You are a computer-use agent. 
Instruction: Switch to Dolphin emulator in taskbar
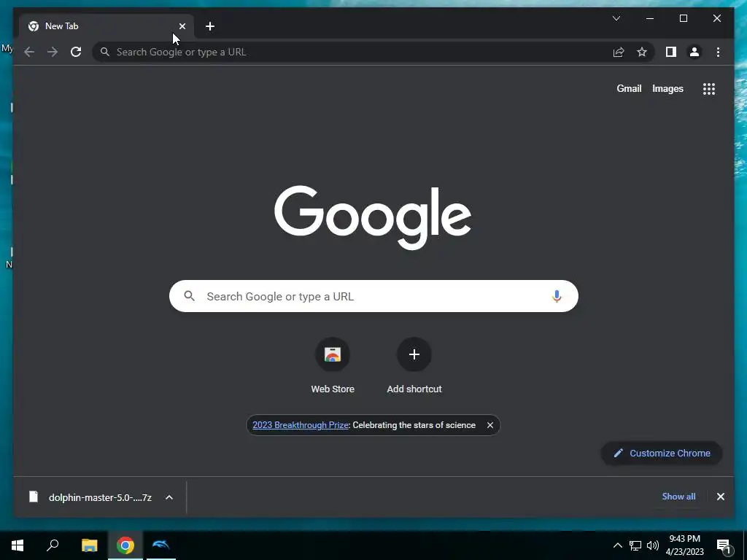161,545
